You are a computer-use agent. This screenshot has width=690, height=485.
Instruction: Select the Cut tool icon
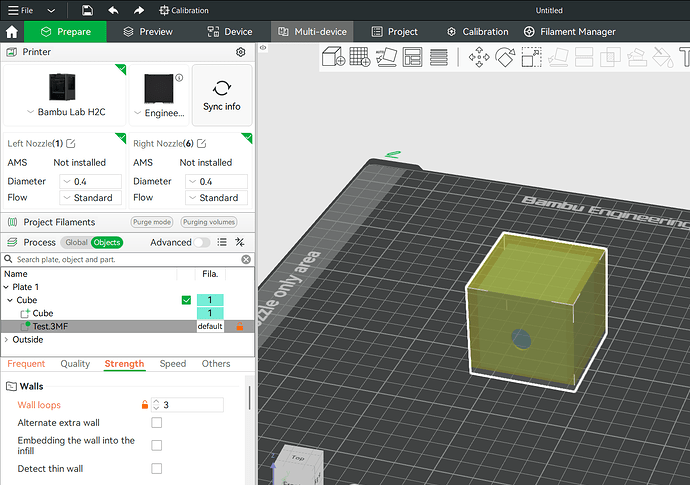[x=584, y=57]
